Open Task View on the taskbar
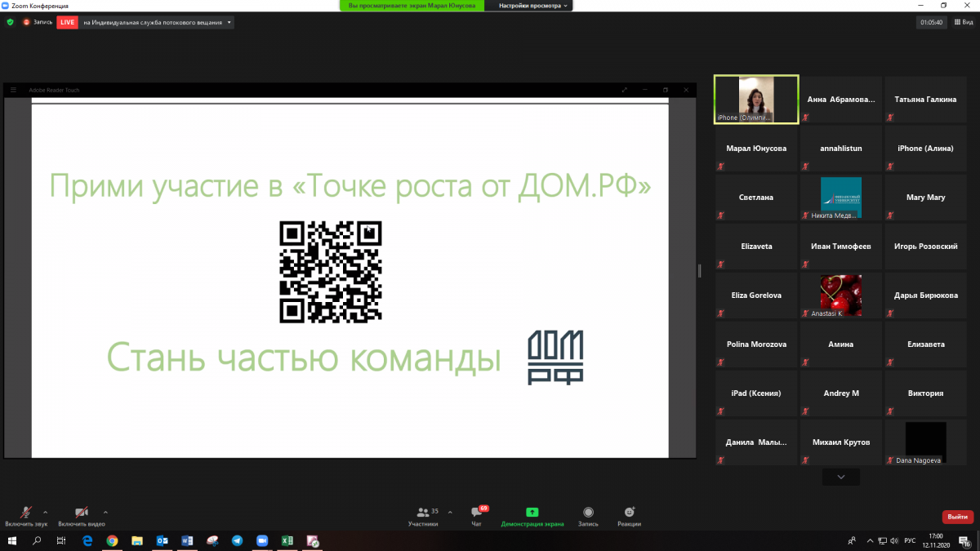This screenshot has width=980, height=551. coord(61,540)
